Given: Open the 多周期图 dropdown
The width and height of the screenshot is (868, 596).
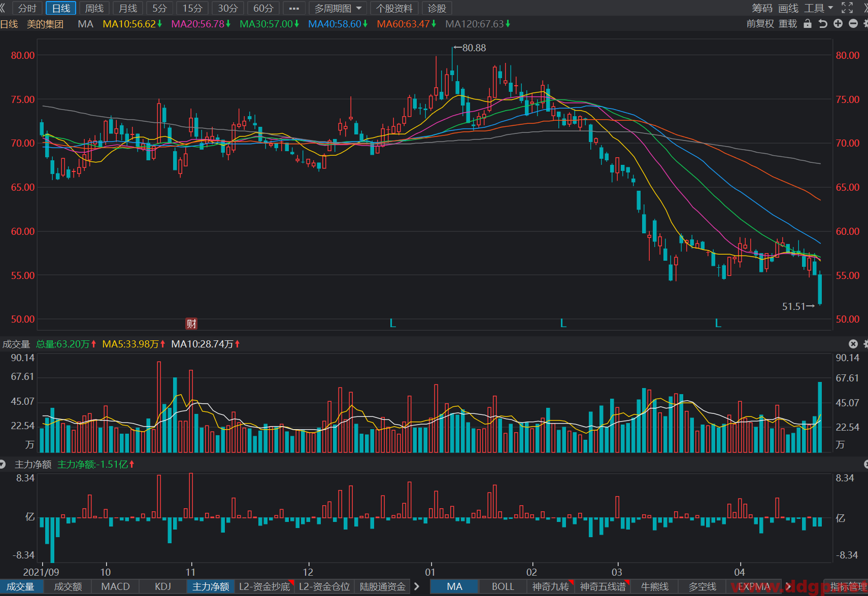Looking at the screenshot, I should coord(338,8).
